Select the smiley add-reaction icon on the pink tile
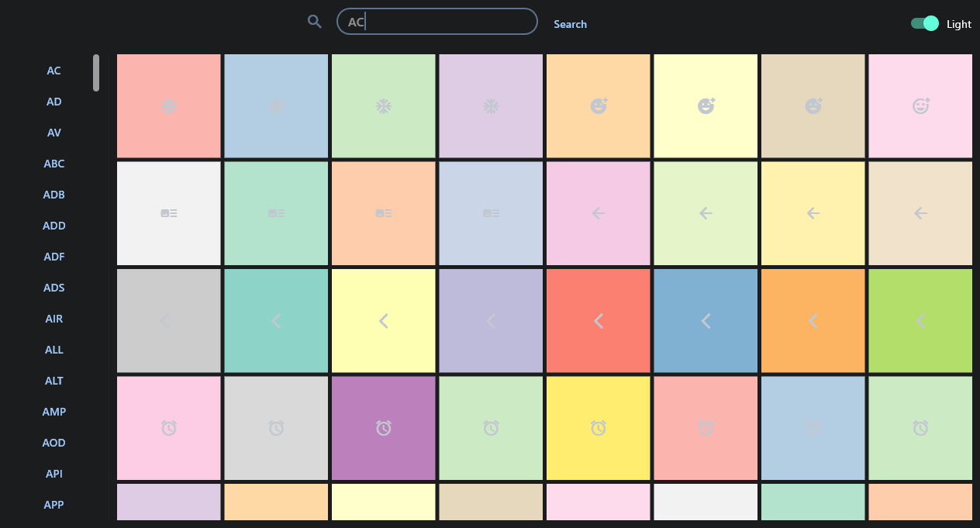980x528 pixels. (920, 106)
